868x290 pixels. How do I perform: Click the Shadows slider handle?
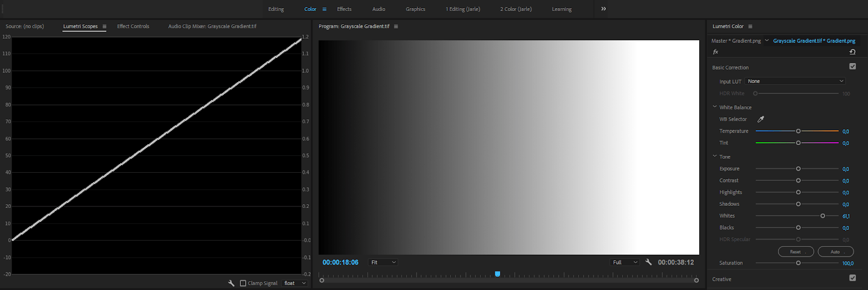pyautogui.click(x=798, y=204)
